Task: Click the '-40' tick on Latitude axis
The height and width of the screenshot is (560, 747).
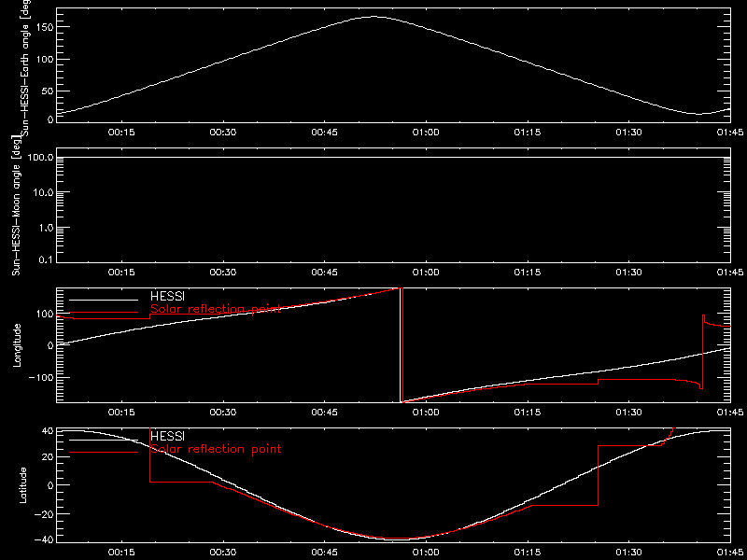Action: click(43, 540)
